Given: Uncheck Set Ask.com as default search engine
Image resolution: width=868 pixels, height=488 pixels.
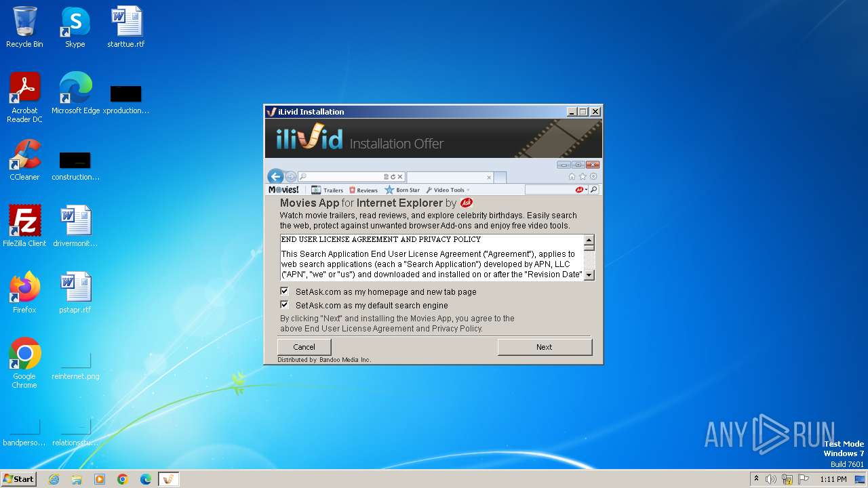Looking at the screenshot, I should click(284, 304).
